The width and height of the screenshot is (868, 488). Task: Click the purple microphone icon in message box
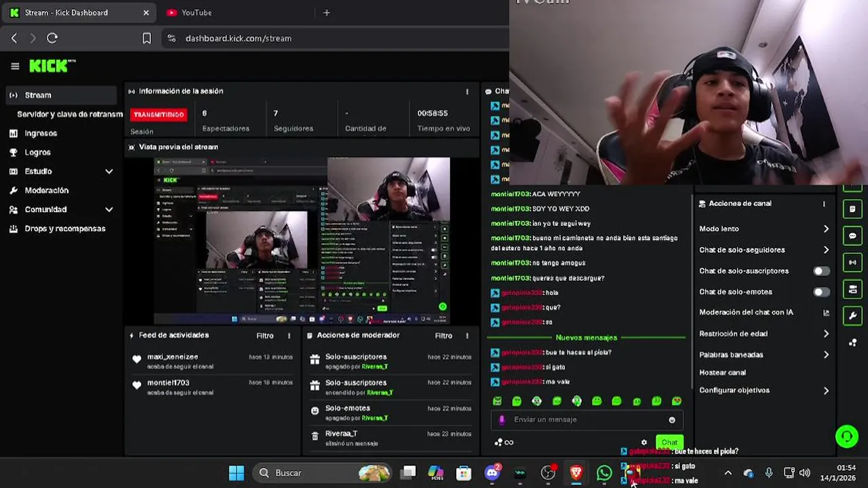click(502, 420)
